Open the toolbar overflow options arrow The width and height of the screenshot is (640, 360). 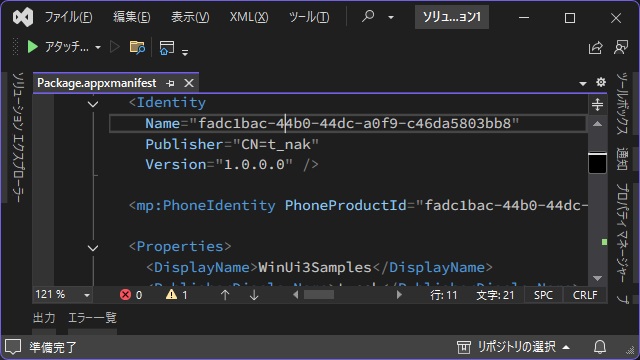185,52
